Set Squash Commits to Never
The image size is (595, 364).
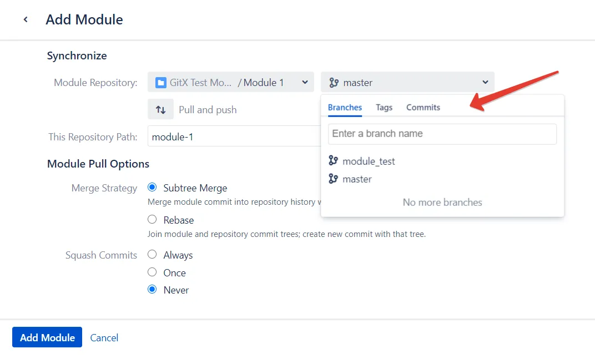pos(152,289)
